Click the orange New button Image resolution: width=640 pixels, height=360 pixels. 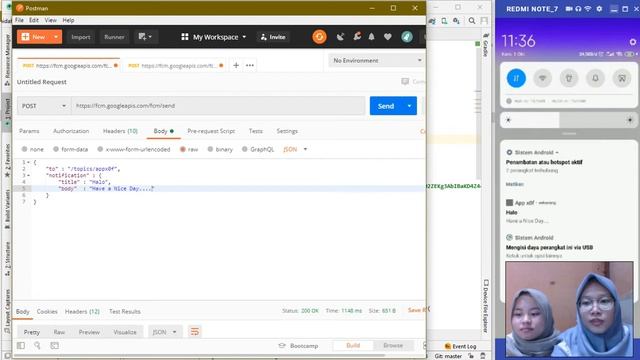click(34, 37)
